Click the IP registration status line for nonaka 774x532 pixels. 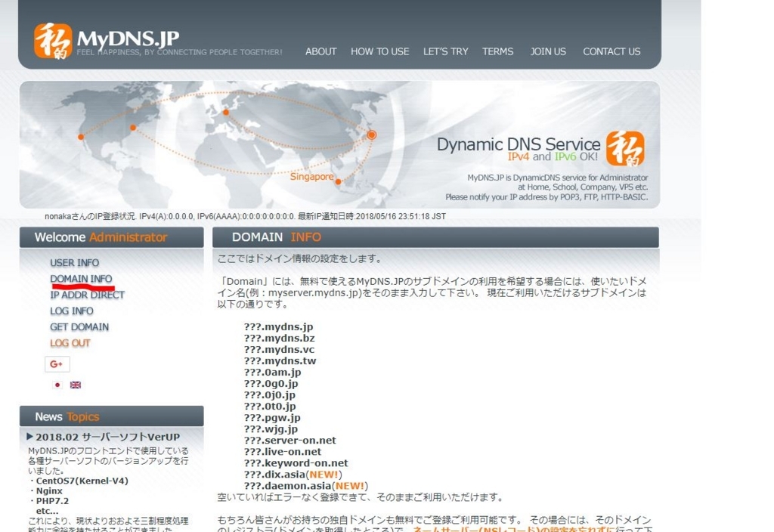click(x=246, y=216)
